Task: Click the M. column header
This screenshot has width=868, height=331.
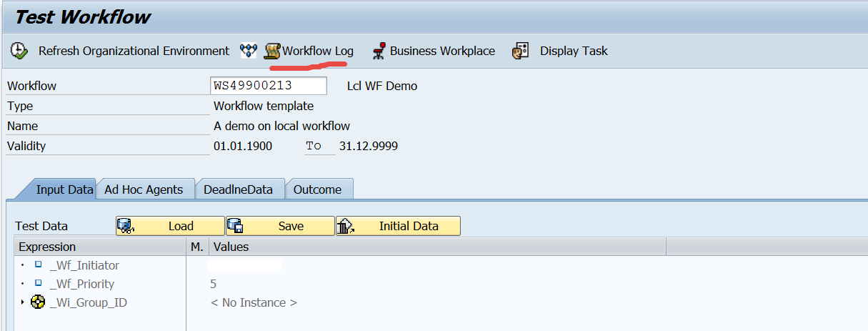Action: [197, 247]
